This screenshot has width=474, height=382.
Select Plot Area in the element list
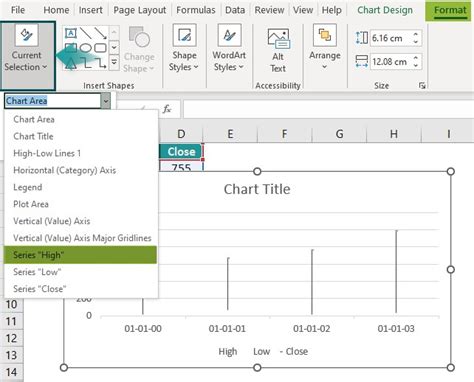click(81, 204)
